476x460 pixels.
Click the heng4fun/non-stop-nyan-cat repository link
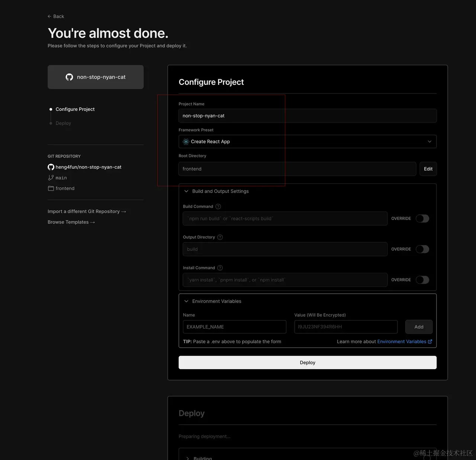point(89,167)
